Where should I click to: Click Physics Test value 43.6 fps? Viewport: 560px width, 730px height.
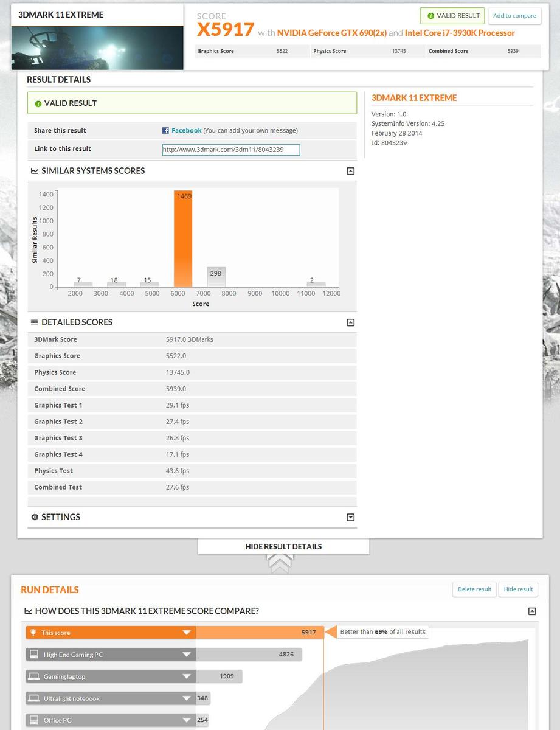[x=178, y=471]
